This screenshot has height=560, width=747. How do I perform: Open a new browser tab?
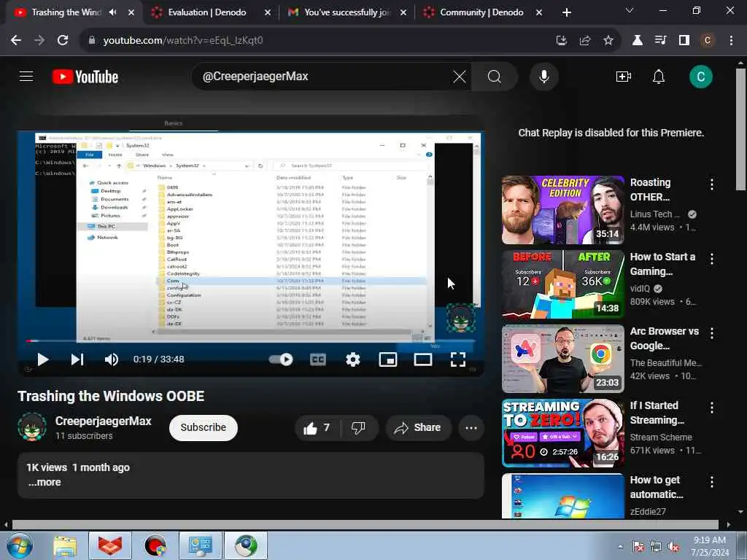[566, 12]
